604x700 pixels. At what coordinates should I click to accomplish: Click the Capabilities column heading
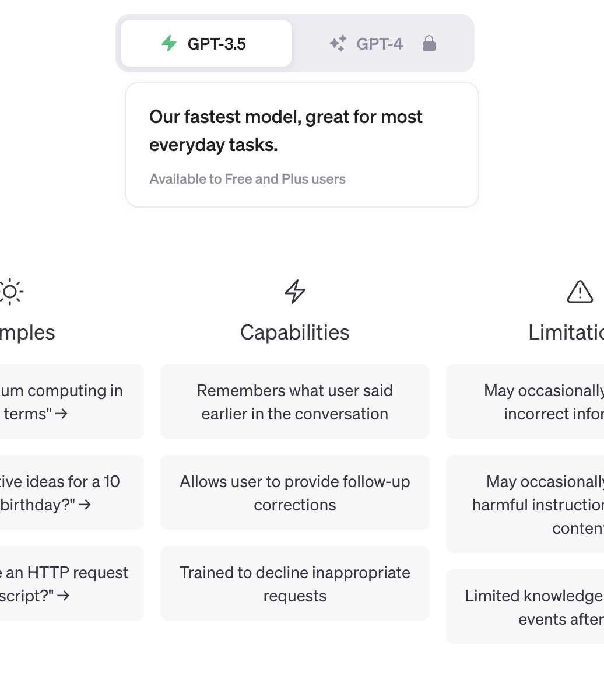[295, 332]
